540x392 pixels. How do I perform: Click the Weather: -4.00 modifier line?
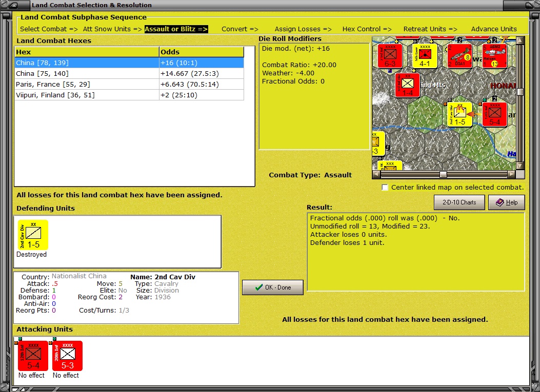(288, 73)
